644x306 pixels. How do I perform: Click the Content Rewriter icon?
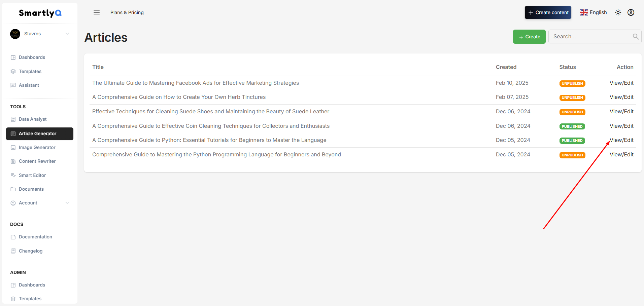click(x=13, y=161)
